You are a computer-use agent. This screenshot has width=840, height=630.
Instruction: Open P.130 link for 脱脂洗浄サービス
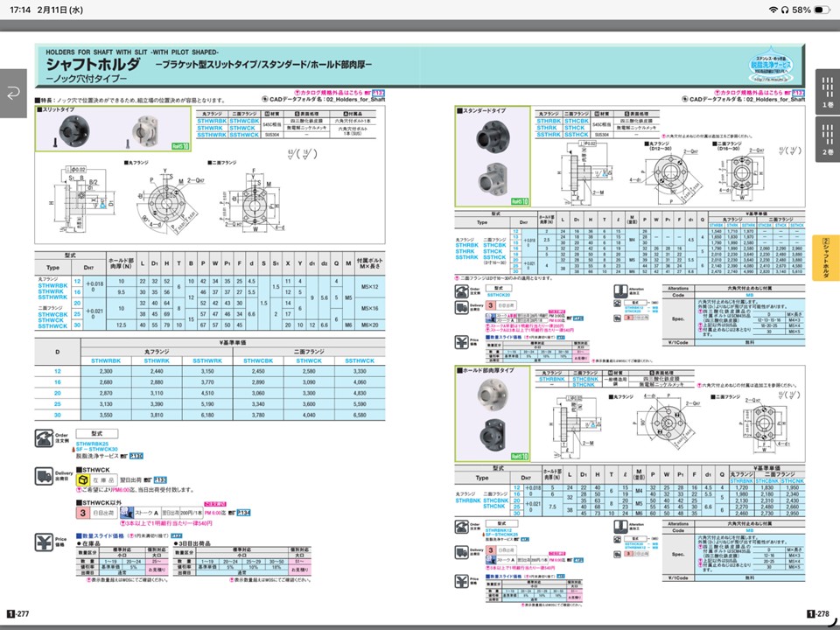coord(136,456)
